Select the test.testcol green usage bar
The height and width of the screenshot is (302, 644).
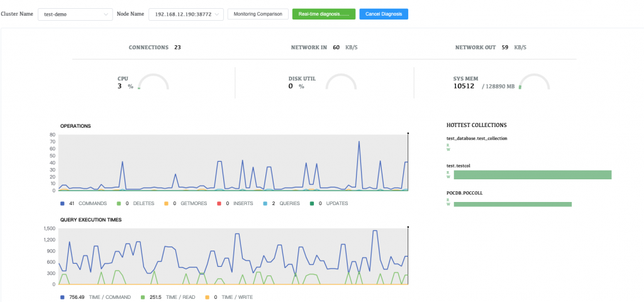coord(532,175)
